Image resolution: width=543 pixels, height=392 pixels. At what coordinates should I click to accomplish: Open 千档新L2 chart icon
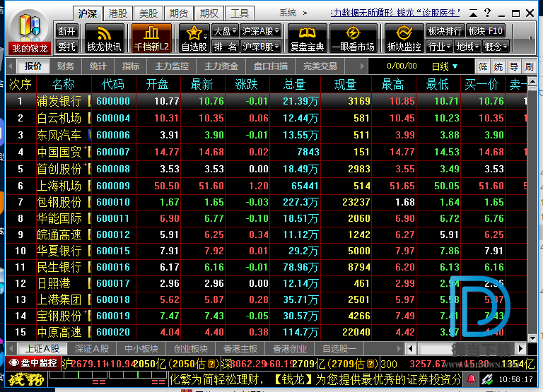[x=151, y=38]
